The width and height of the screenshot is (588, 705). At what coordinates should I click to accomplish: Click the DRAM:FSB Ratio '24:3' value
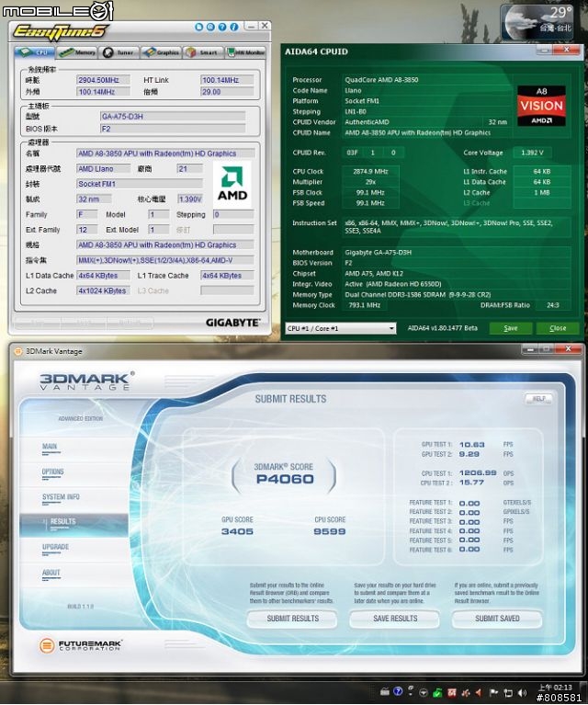point(553,305)
